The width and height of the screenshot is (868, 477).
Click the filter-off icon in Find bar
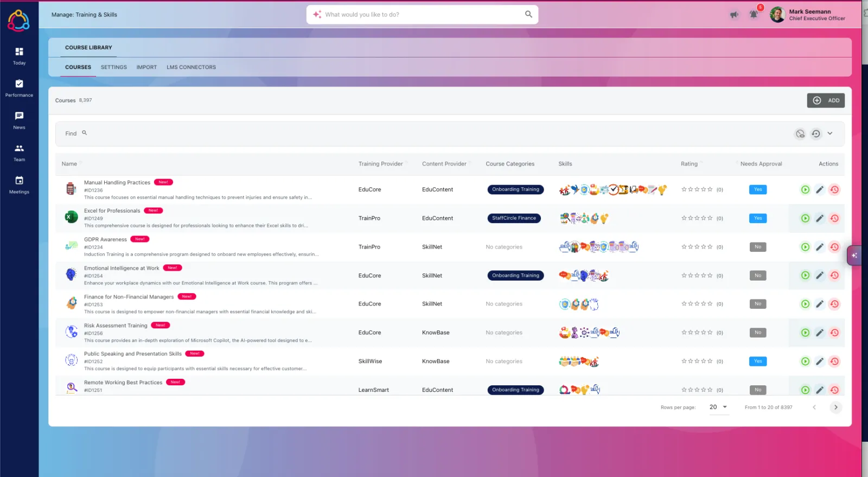pyautogui.click(x=800, y=133)
